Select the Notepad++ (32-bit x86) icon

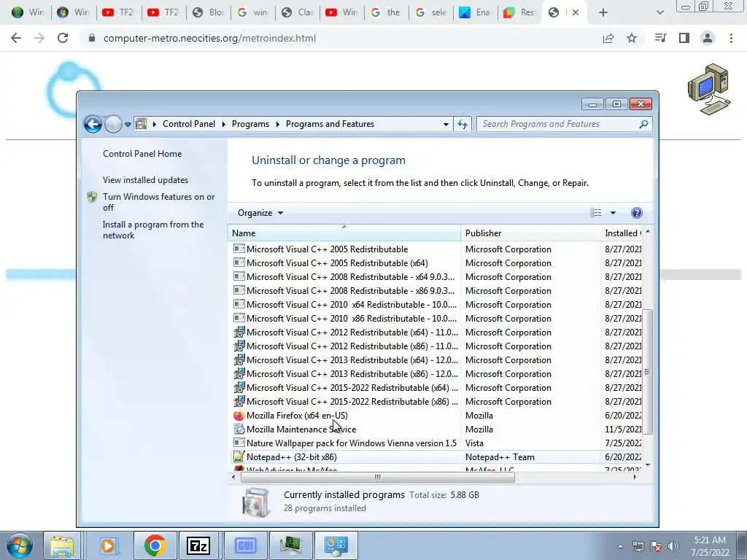pos(239,457)
